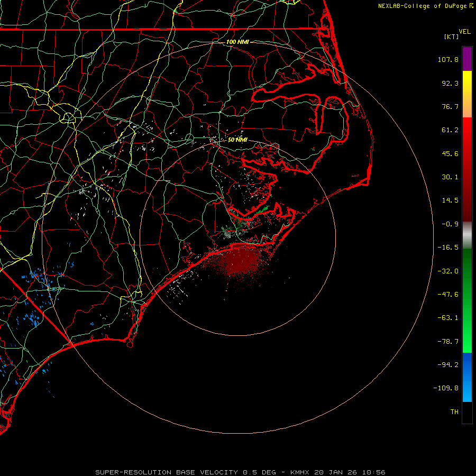Click the blue segment of color bar
This screenshot has height=476, width=476.
[467, 377]
